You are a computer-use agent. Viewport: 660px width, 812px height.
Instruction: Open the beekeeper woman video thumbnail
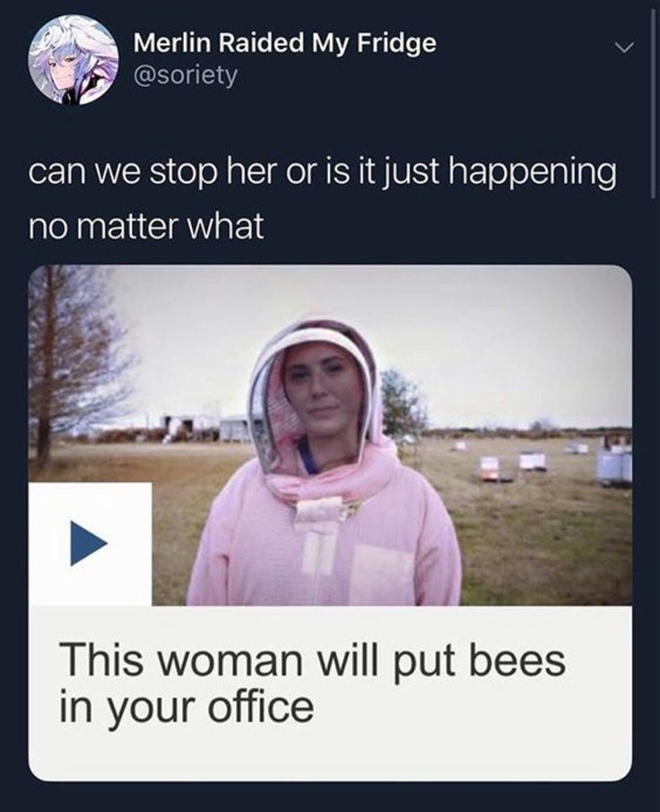tap(330, 435)
